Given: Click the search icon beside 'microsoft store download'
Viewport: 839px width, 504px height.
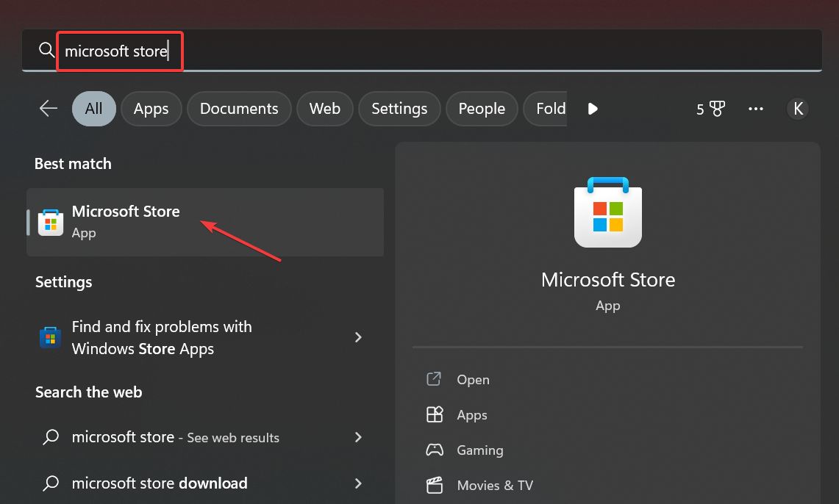Looking at the screenshot, I should tap(51, 483).
